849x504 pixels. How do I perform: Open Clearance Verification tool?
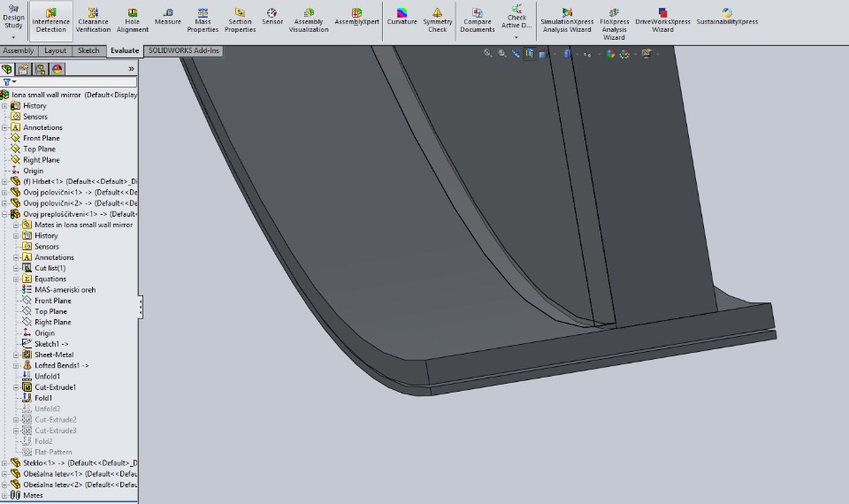point(93,20)
